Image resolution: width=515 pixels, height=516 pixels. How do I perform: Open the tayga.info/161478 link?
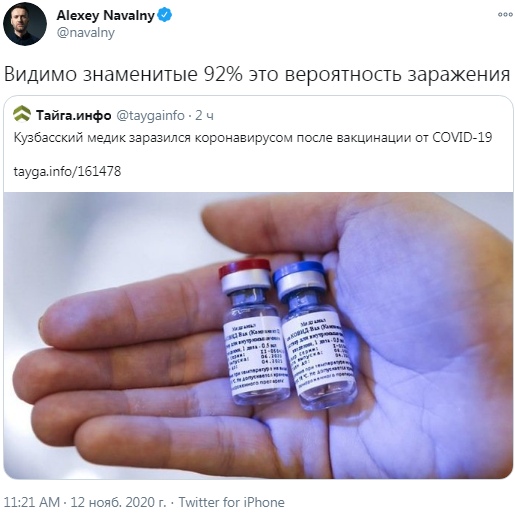(67, 171)
